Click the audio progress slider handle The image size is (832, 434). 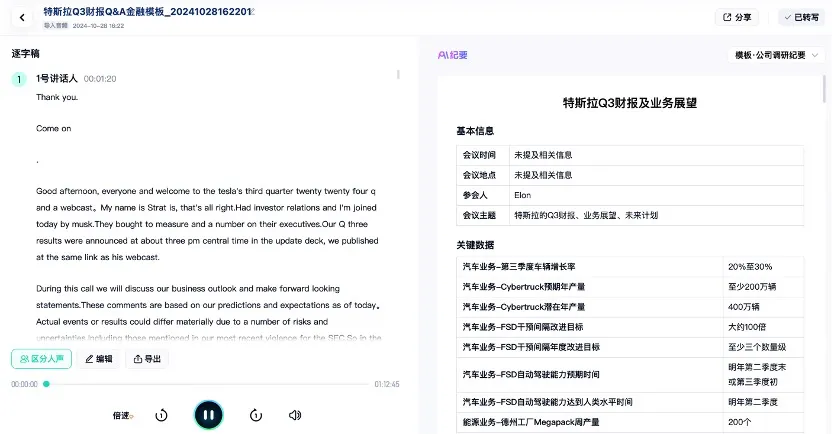pyautogui.click(x=46, y=384)
